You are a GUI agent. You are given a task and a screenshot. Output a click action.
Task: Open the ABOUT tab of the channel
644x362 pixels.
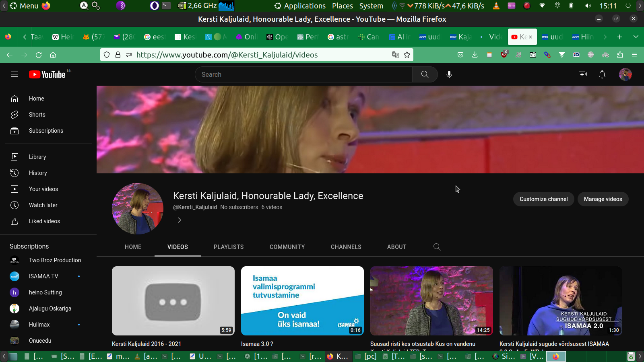(x=396, y=247)
